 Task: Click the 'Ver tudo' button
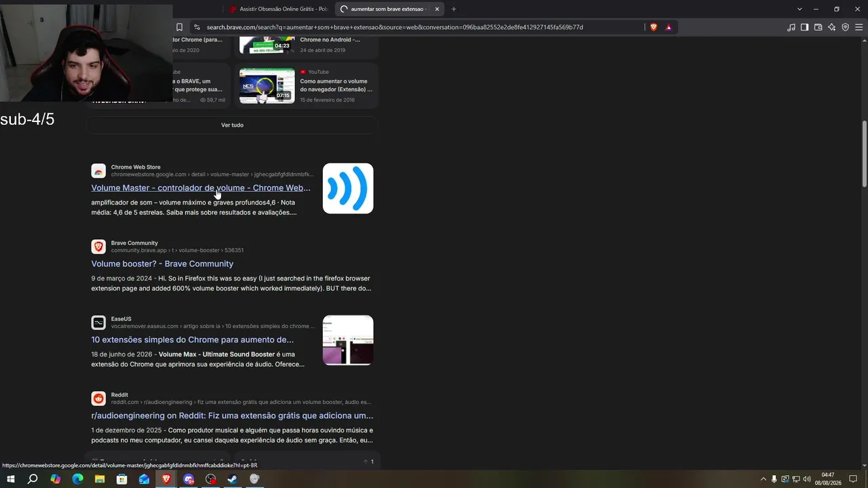[x=232, y=125]
